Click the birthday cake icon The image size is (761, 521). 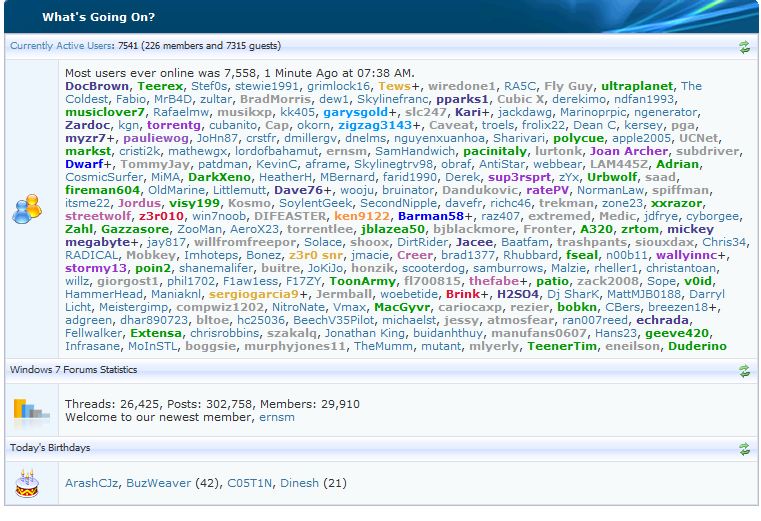(x=27, y=484)
